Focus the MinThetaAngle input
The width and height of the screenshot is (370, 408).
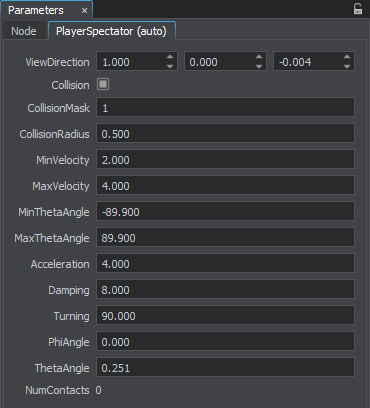tap(225, 211)
